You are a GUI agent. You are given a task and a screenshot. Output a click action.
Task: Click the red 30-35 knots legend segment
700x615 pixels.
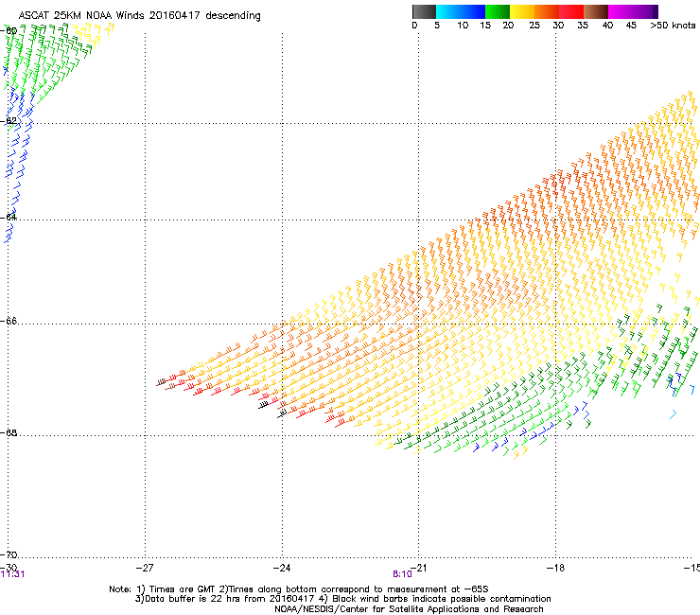[x=571, y=11]
